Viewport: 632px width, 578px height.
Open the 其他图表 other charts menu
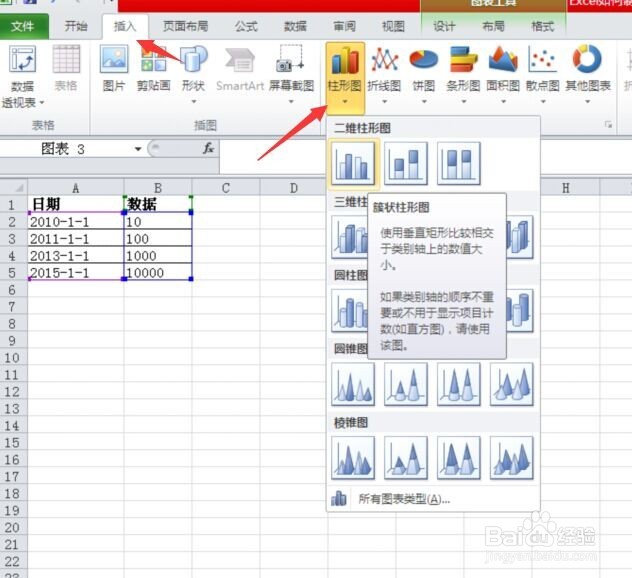click(588, 75)
